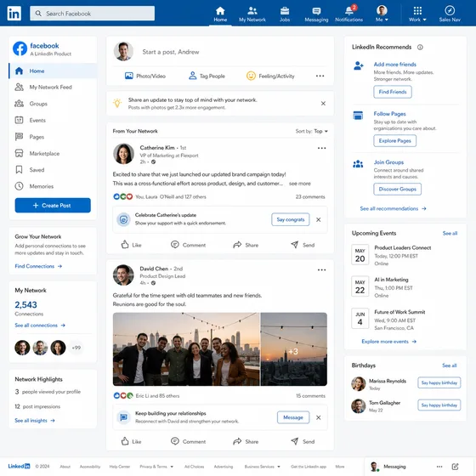Click the LinkedIn logo in top bar

14,14
